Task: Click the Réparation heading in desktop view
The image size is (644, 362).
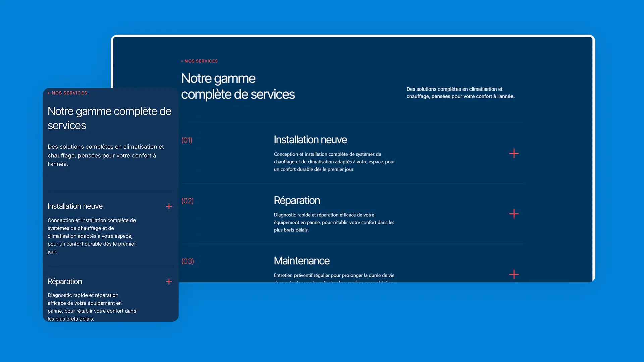Action: tap(297, 200)
